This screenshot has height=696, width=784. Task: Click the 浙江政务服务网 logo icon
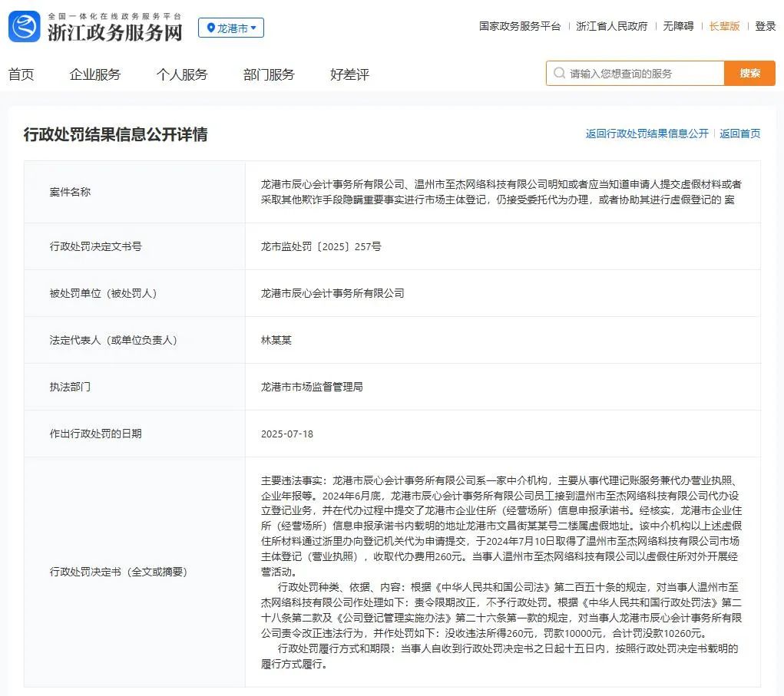pyautogui.click(x=24, y=27)
